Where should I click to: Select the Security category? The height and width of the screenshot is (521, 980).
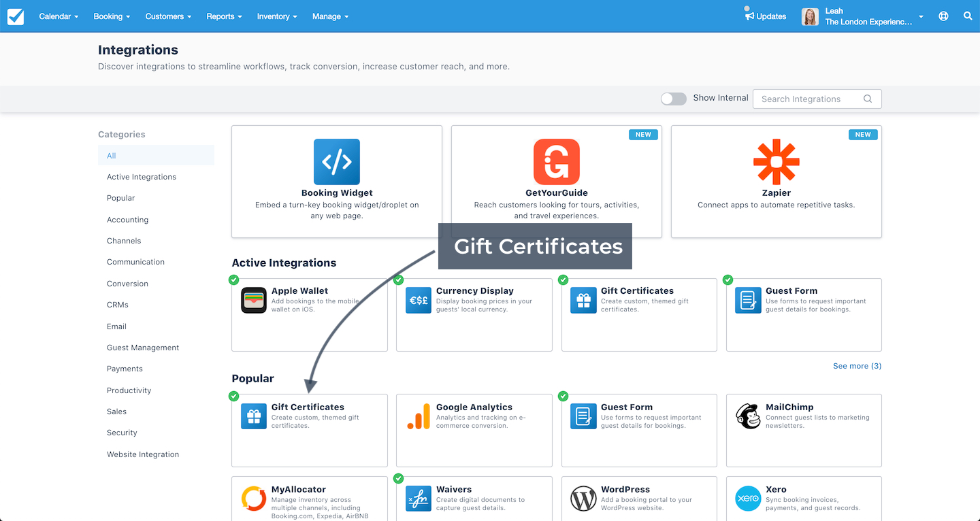coord(122,433)
